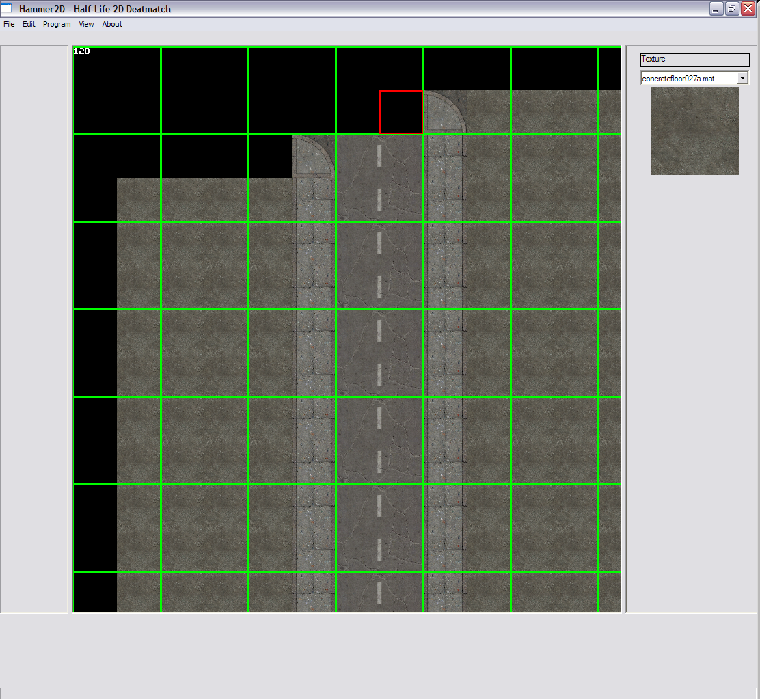The height and width of the screenshot is (700, 760).
Task: Close the Hammer2D window
Action: tap(748, 9)
